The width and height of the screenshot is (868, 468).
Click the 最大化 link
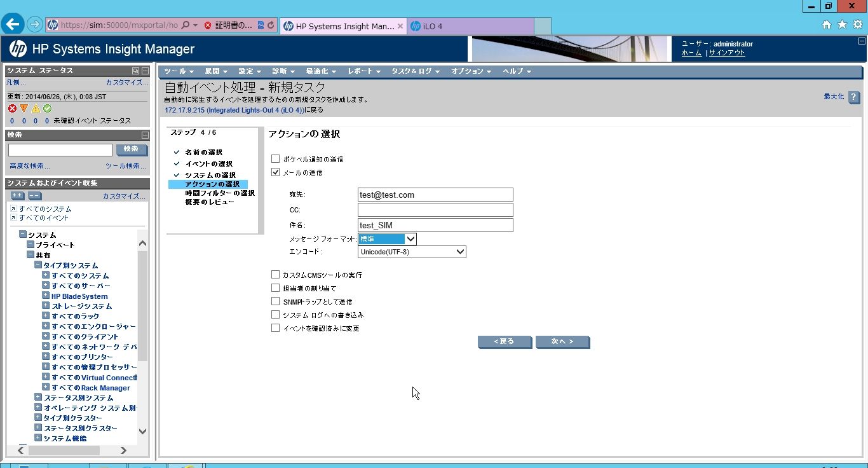click(834, 96)
